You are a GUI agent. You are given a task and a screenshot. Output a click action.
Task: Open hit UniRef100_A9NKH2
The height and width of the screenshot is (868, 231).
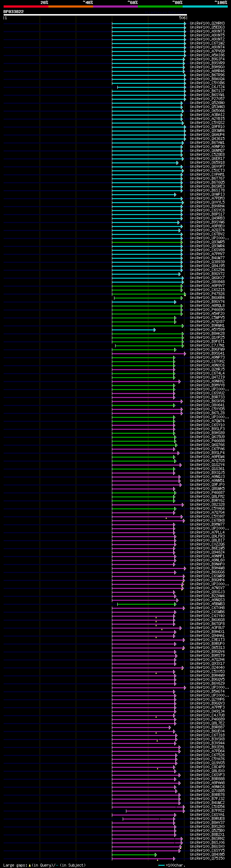click(207, 381)
